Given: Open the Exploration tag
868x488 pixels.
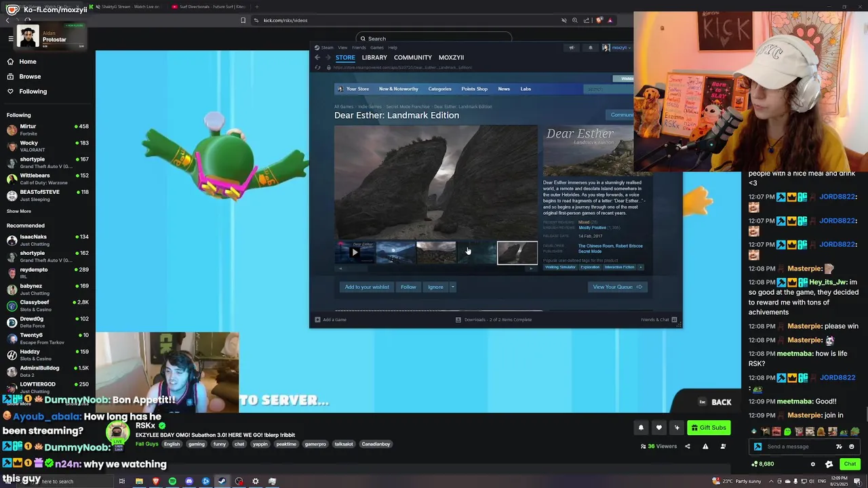Looking at the screenshot, I should (x=590, y=267).
